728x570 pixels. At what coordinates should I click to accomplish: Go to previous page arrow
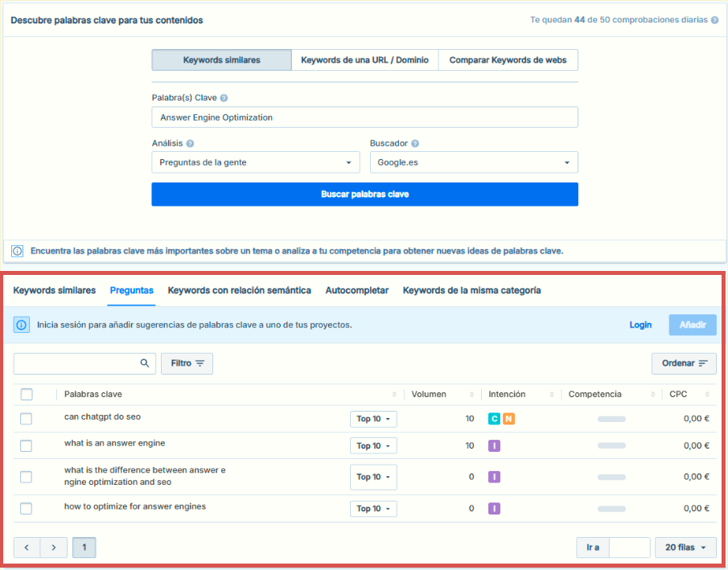pos(27,547)
